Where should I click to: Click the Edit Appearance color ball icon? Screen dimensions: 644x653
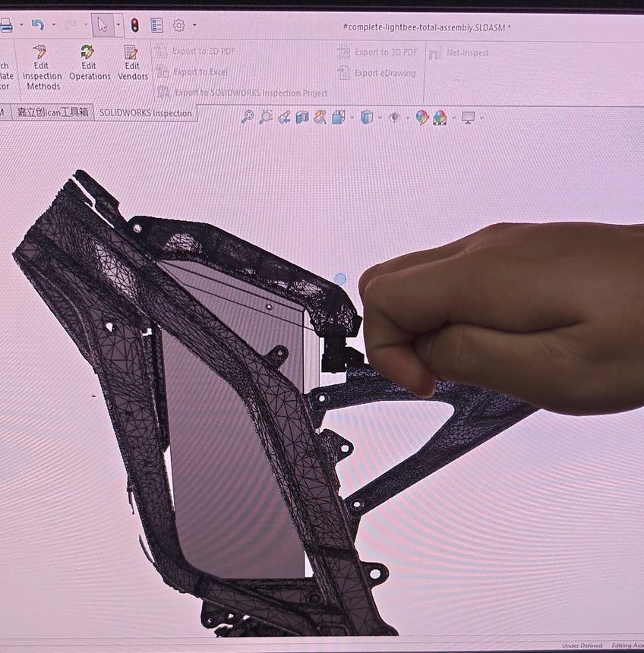click(422, 118)
